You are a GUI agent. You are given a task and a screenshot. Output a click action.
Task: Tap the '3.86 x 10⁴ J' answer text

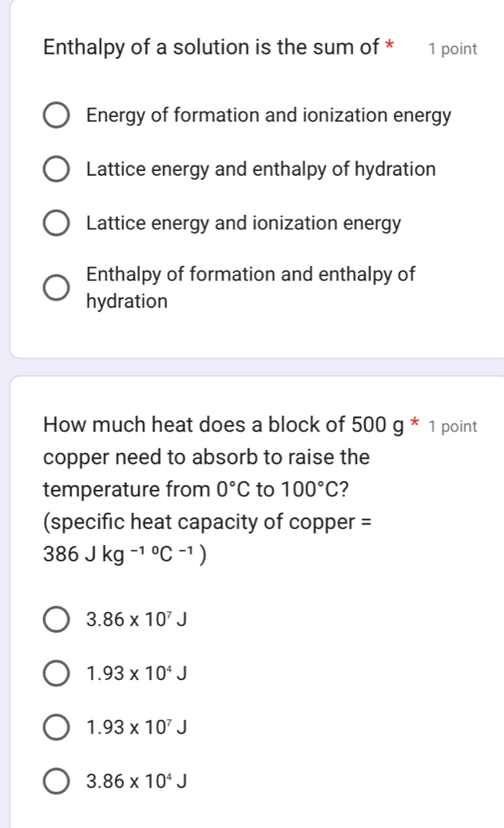137,780
